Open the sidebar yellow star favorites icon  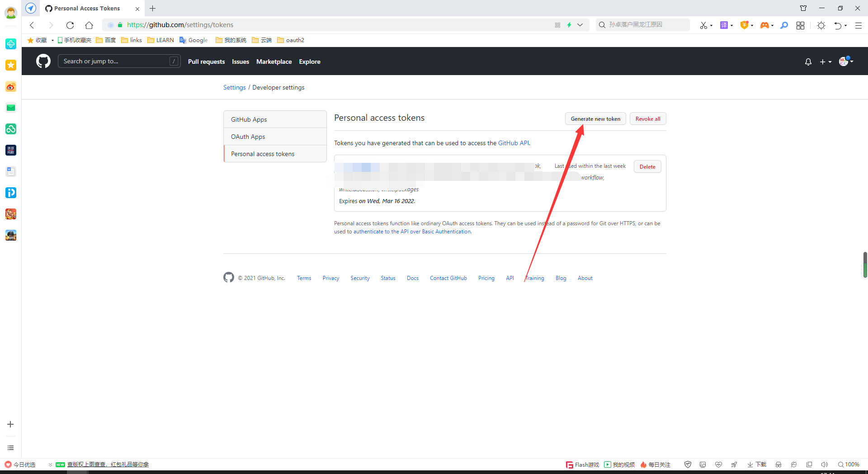[11, 65]
